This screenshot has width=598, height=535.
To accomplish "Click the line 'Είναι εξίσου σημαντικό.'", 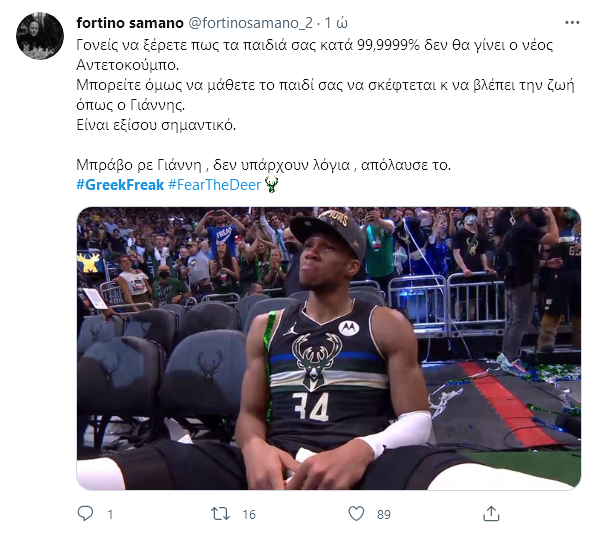I will (x=156, y=125).
